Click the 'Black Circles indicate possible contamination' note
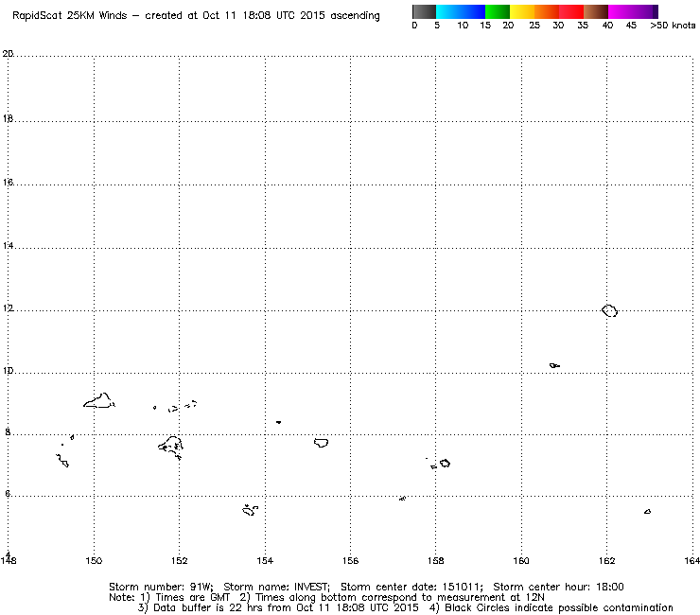The height and width of the screenshot is (615, 700). pos(559,607)
